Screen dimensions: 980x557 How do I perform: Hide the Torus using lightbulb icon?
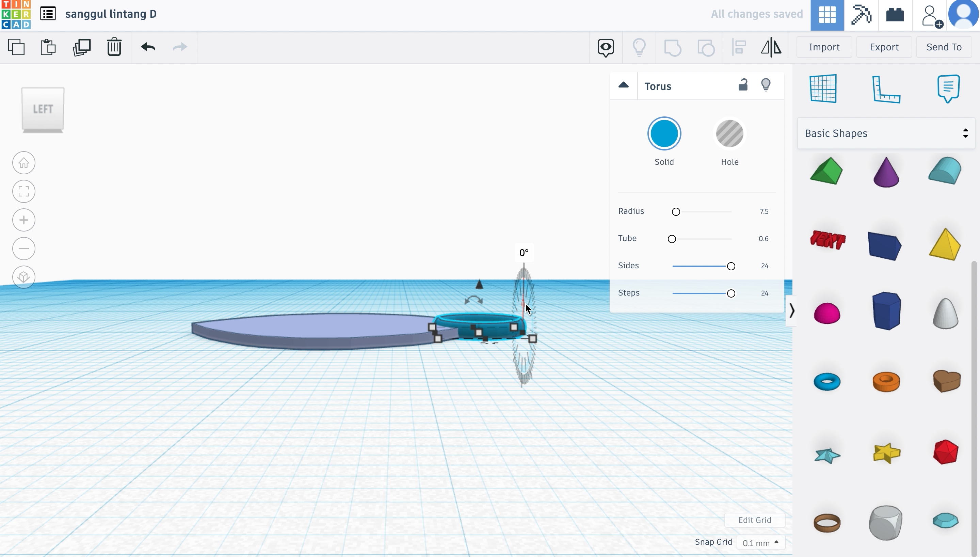point(766,84)
